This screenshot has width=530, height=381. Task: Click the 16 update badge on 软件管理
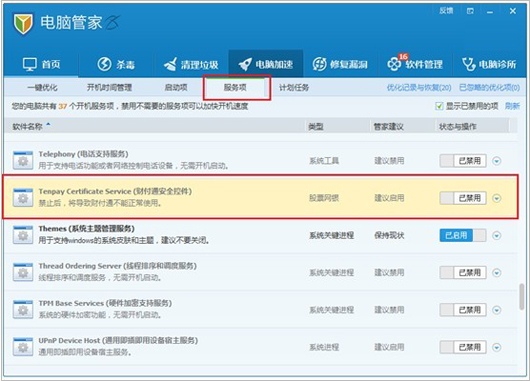tap(403, 56)
